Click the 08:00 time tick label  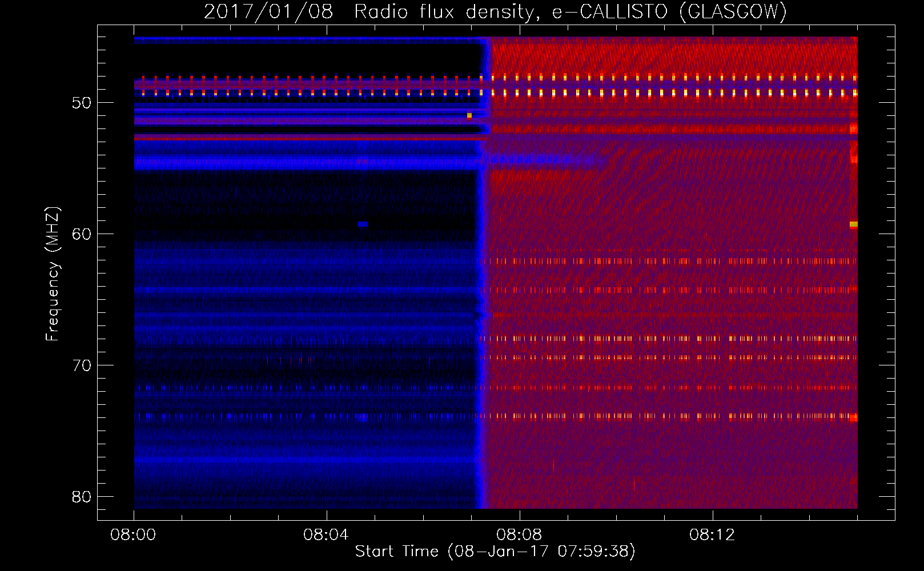[x=134, y=535]
